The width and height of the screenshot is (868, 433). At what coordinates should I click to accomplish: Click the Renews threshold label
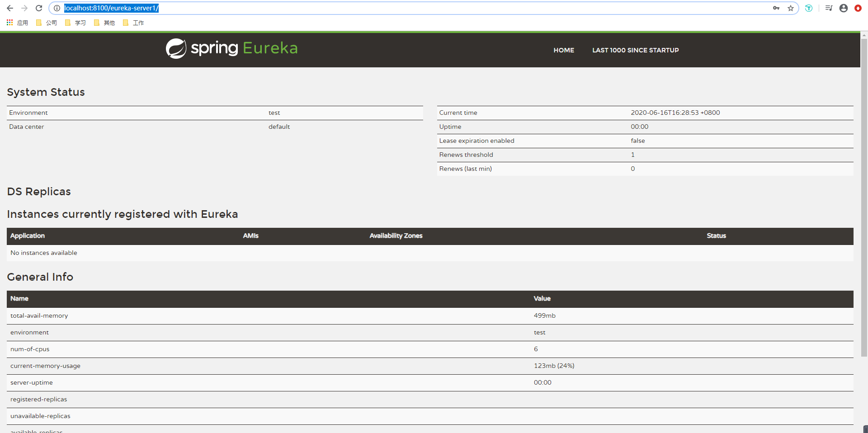(x=466, y=155)
